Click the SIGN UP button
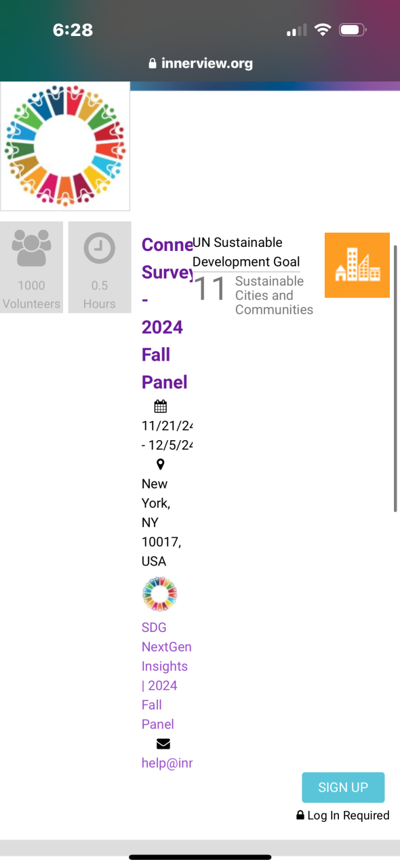 tap(343, 787)
